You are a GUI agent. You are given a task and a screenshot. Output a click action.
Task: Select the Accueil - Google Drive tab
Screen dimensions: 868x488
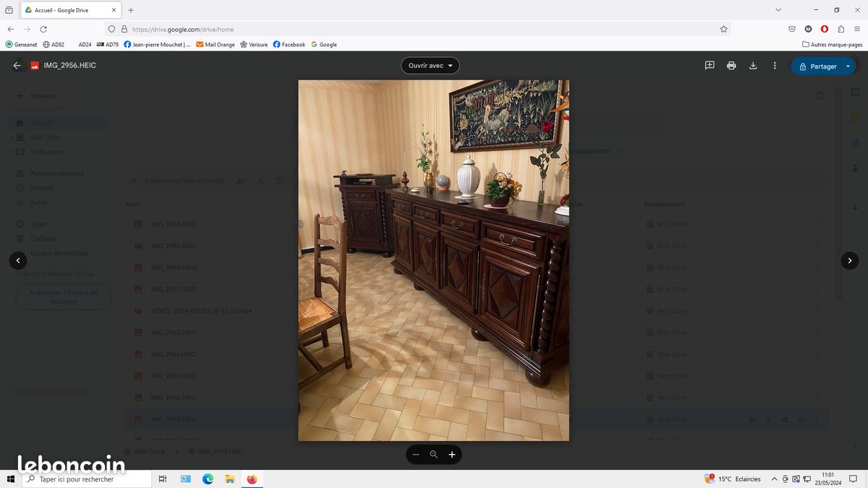[70, 10]
